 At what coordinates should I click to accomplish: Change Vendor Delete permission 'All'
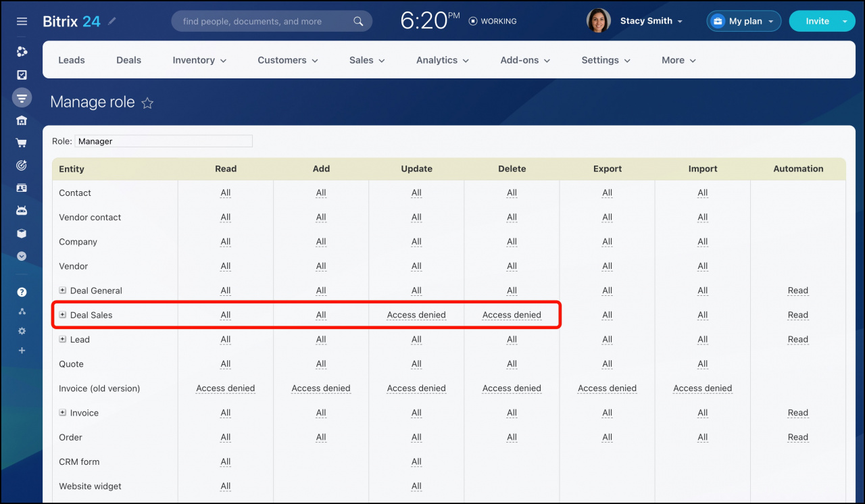[512, 266]
